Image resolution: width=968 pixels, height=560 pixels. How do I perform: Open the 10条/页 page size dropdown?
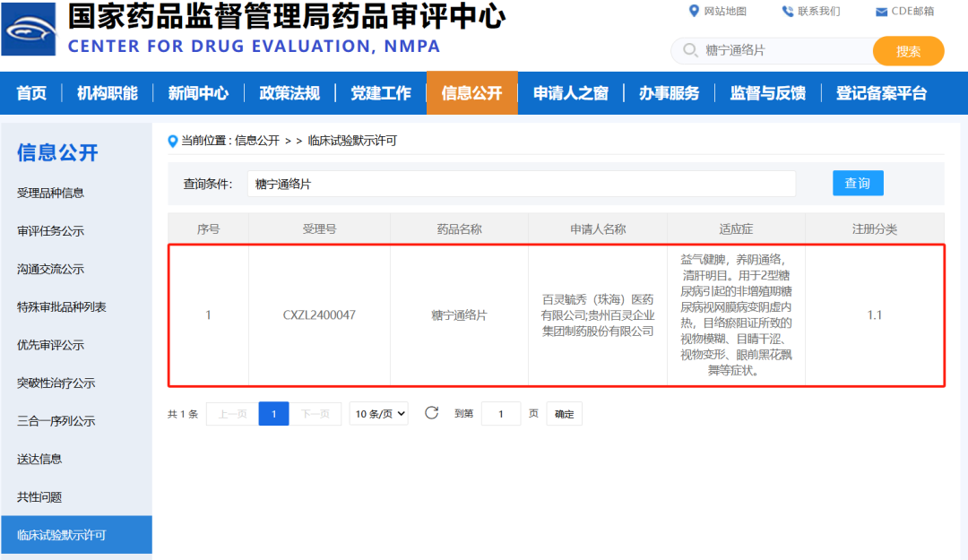378,413
